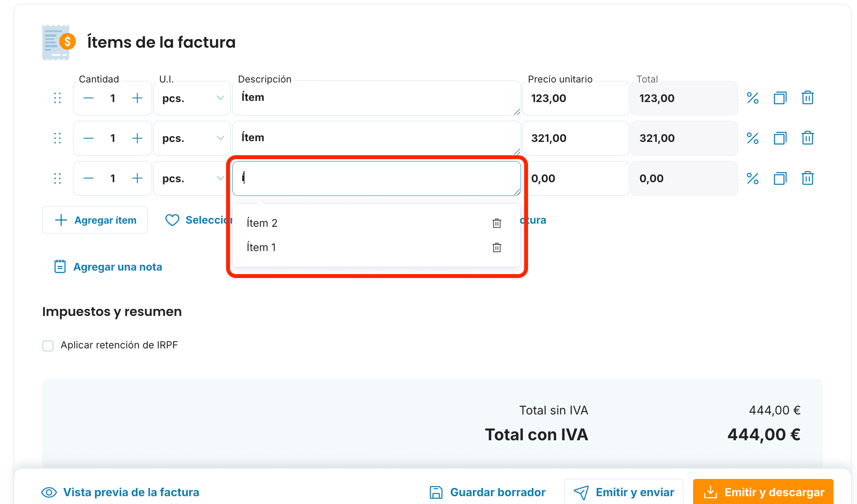Open the pcs. unit dropdown in the 321,00 row

pos(192,138)
